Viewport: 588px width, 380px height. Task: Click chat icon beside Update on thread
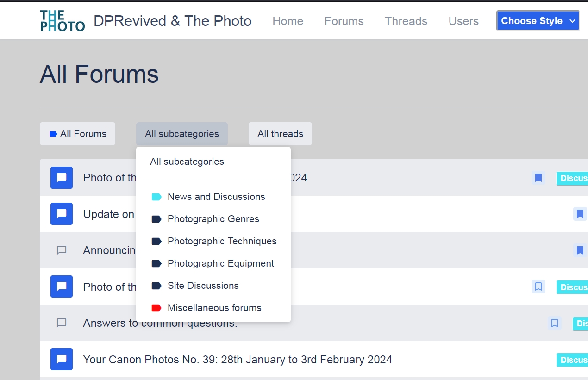point(62,214)
